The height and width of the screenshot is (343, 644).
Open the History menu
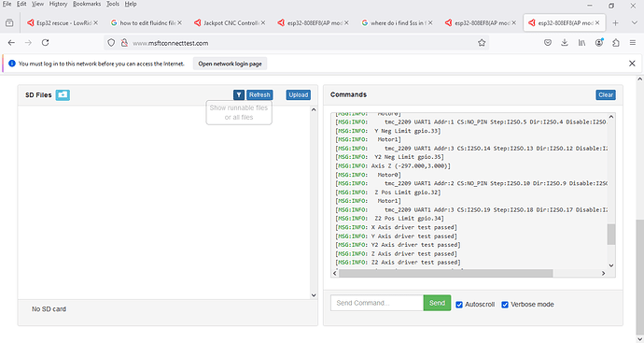tap(58, 4)
